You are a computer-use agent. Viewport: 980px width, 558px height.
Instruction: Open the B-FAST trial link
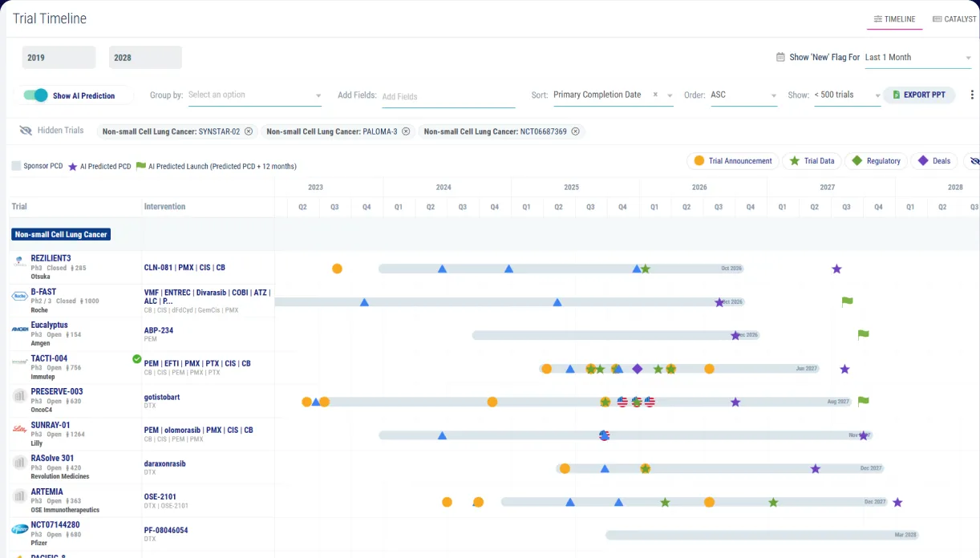tap(43, 292)
